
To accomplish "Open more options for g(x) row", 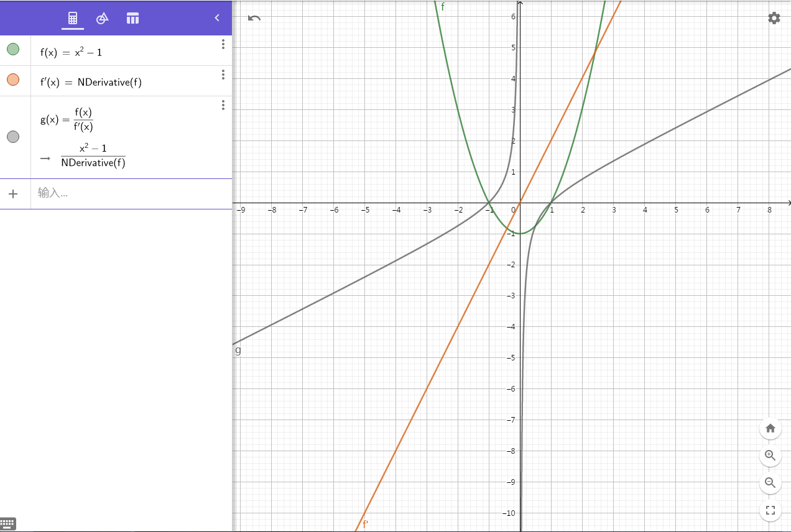I will pos(223,105).
